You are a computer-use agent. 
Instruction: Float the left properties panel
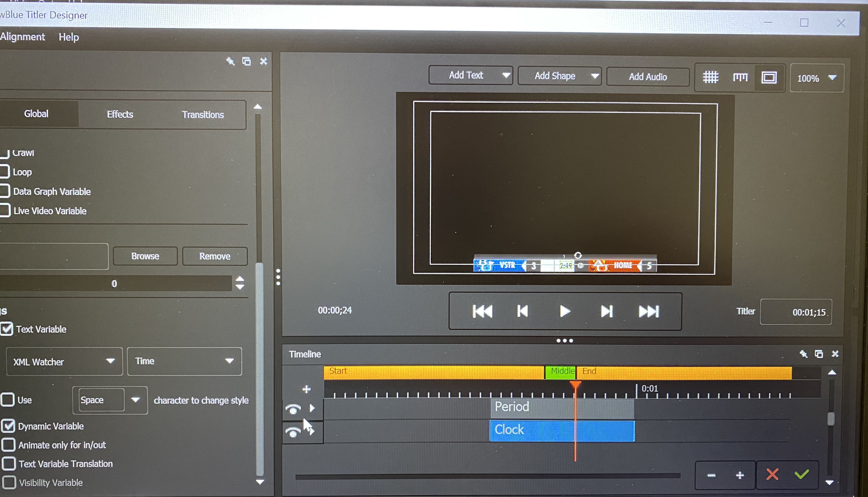[x=246, y=61]
